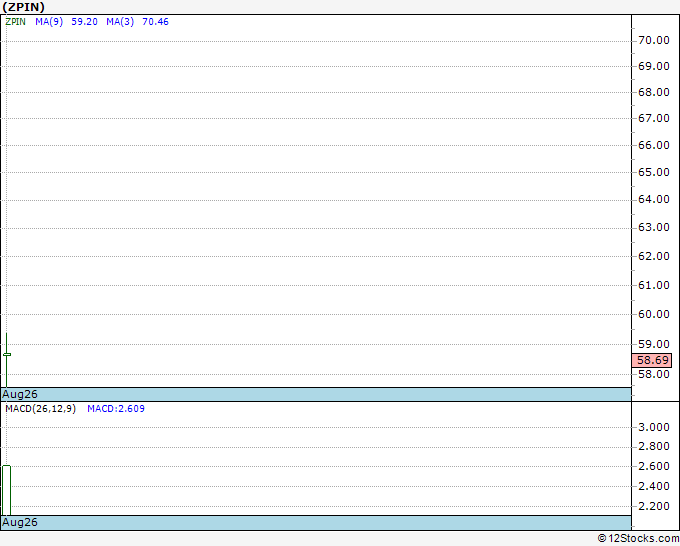Screen dimensions: 680x546
Task: Click the 64.00 price axis label
Action: coord(654,199)
